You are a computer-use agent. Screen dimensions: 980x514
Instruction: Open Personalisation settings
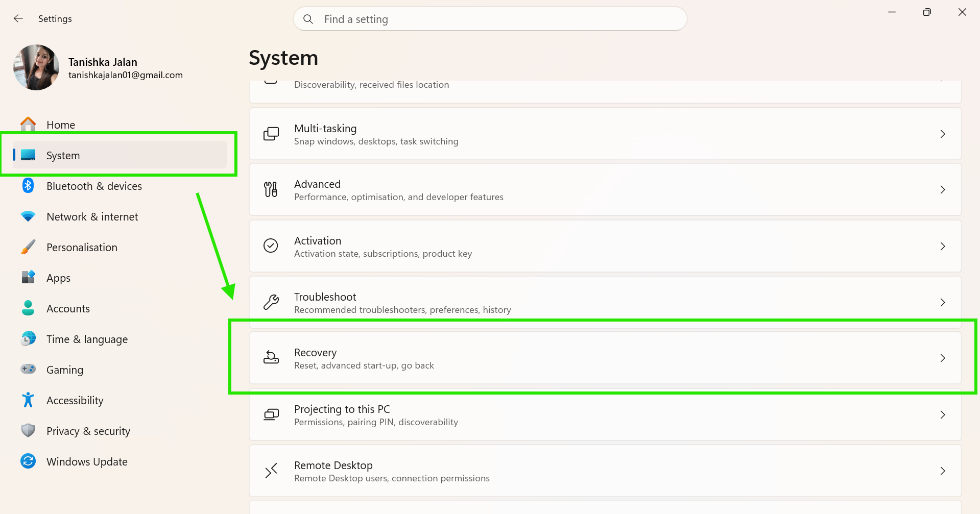coord(119,247)
